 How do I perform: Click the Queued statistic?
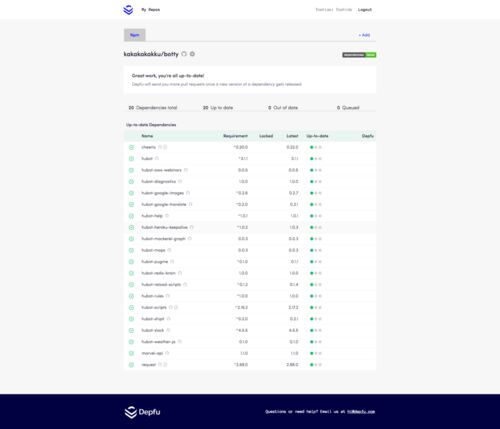point(348,108)
